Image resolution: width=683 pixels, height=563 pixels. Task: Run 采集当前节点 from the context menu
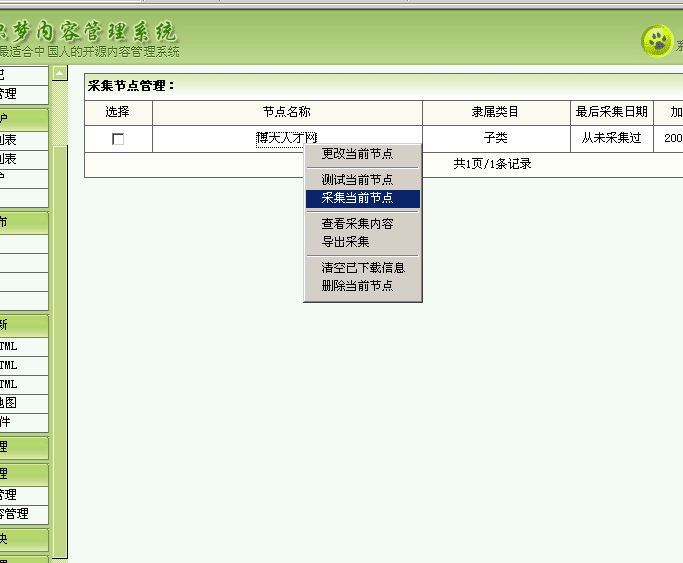pos(357,198)
